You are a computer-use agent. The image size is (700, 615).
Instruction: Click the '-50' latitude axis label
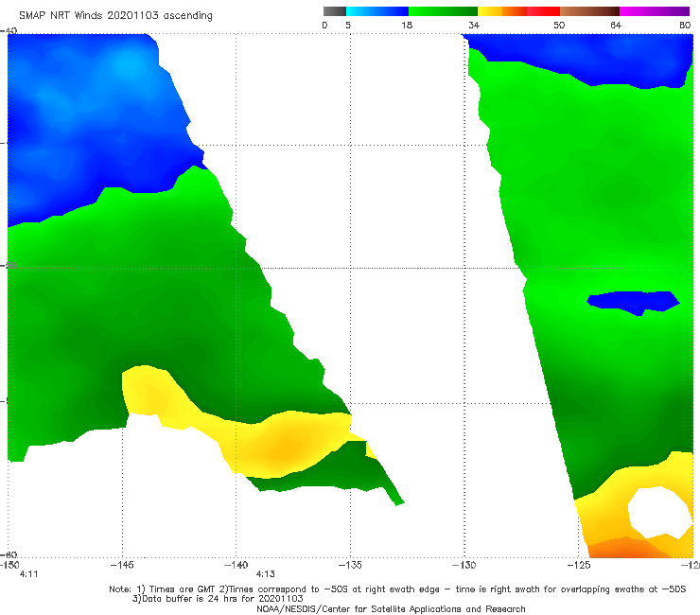(9, 266)
